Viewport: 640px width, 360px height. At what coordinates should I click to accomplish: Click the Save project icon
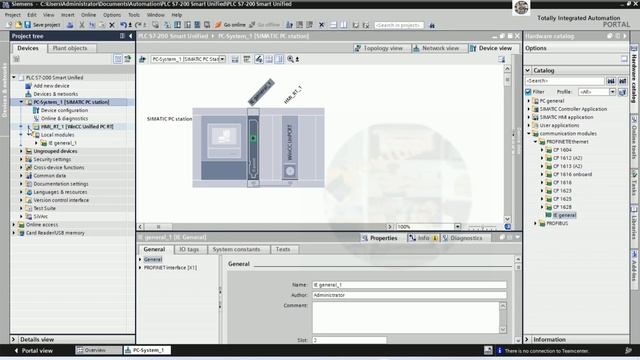tap(28, 25)
